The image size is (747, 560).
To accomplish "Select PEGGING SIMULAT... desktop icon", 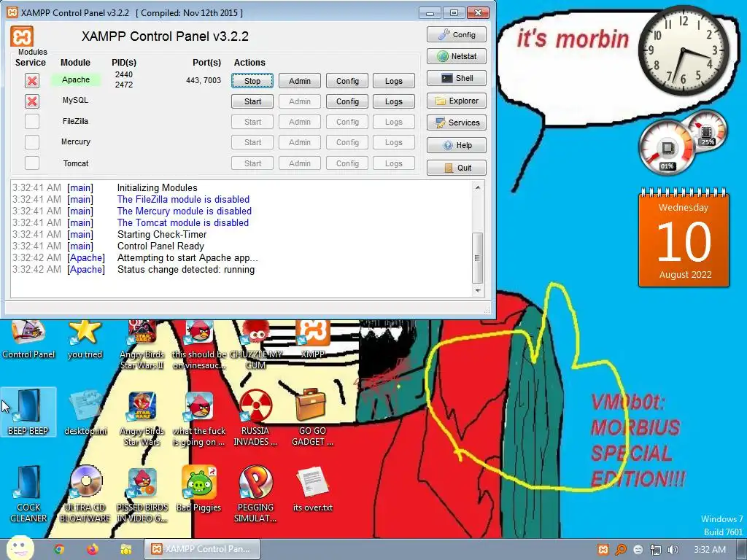I will 255,494.
